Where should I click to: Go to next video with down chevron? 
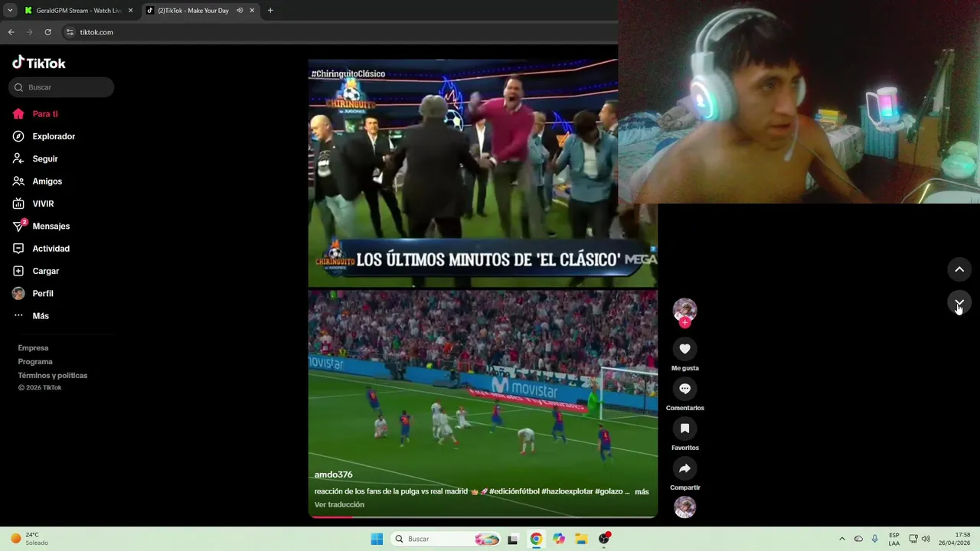click(x=959, y=303)
